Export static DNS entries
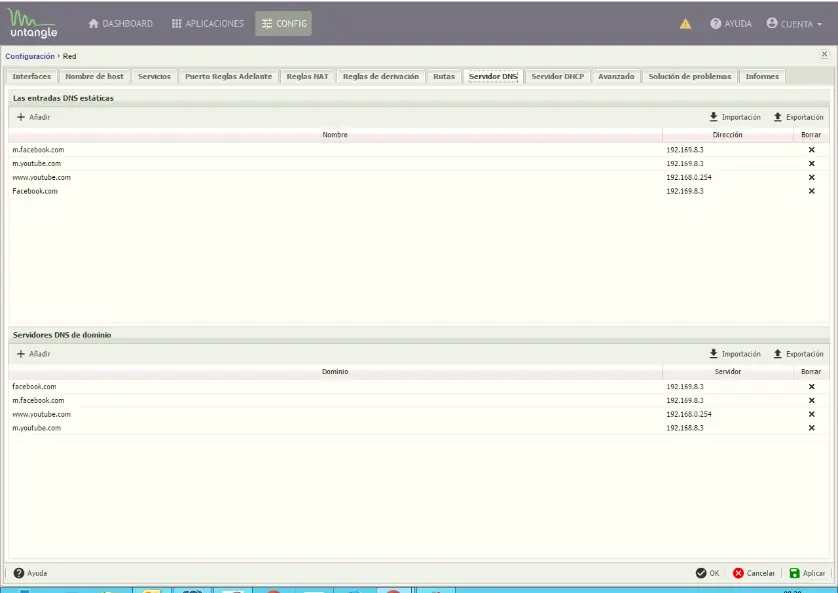This screenshot has height=593, width=838. click(798, 117)
